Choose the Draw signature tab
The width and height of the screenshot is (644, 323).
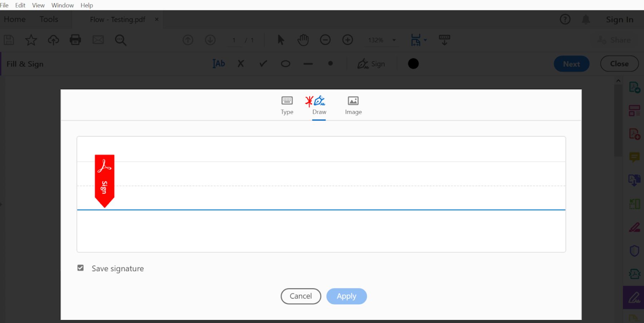(319, 105)
